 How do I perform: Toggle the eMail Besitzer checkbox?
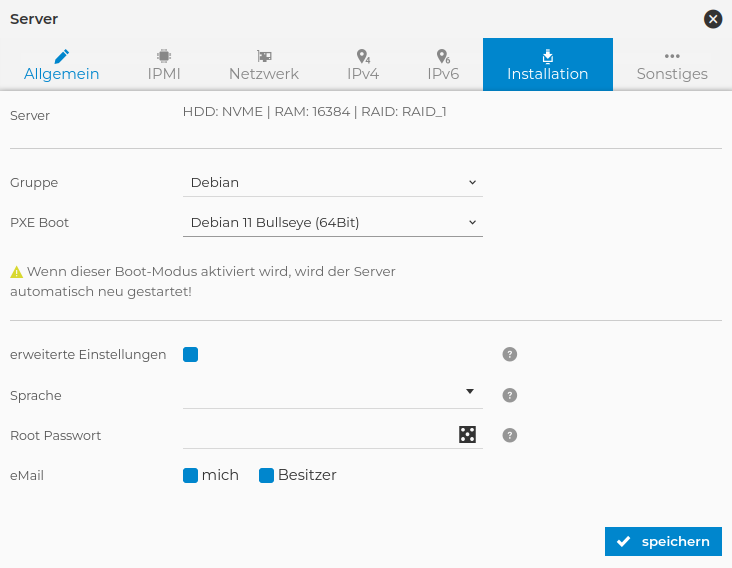tap(267, 476)
